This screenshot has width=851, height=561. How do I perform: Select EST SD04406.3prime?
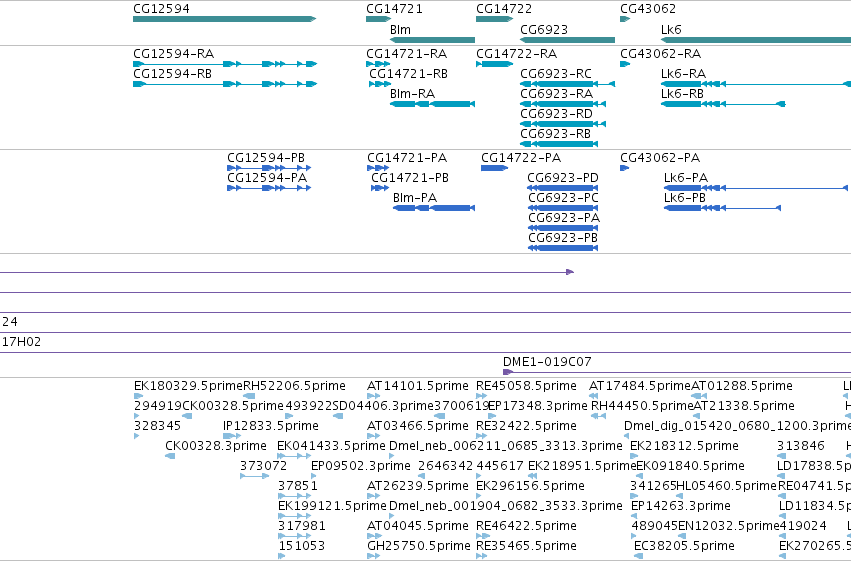tap(338, 417)
